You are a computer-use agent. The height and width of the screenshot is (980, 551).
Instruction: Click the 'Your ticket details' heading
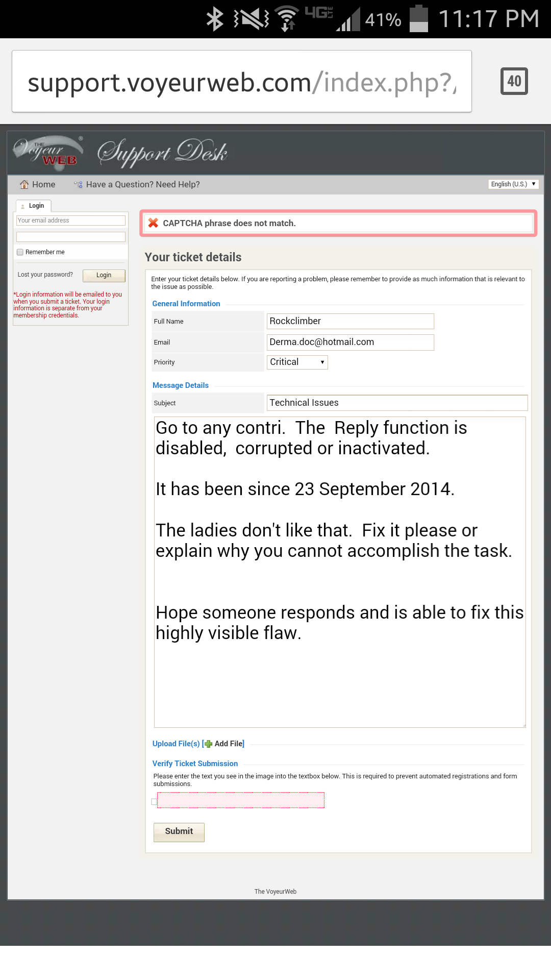(x=193, y=257)
